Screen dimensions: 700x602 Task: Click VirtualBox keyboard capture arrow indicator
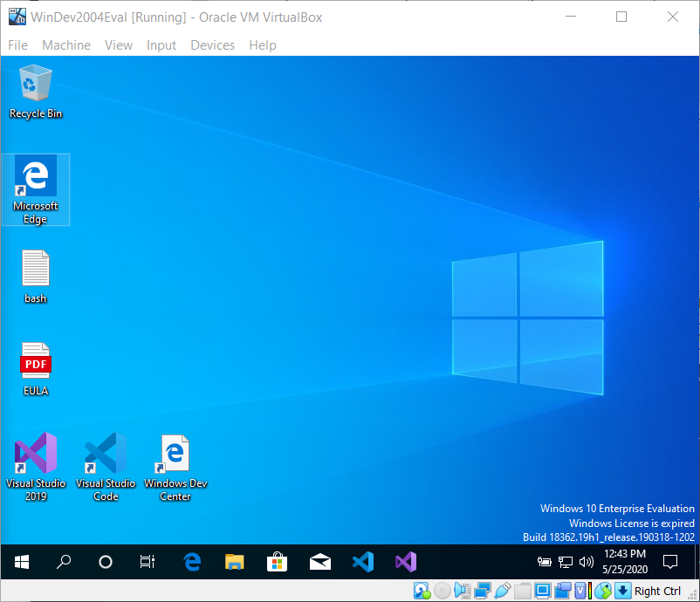(x=623, y=591)
